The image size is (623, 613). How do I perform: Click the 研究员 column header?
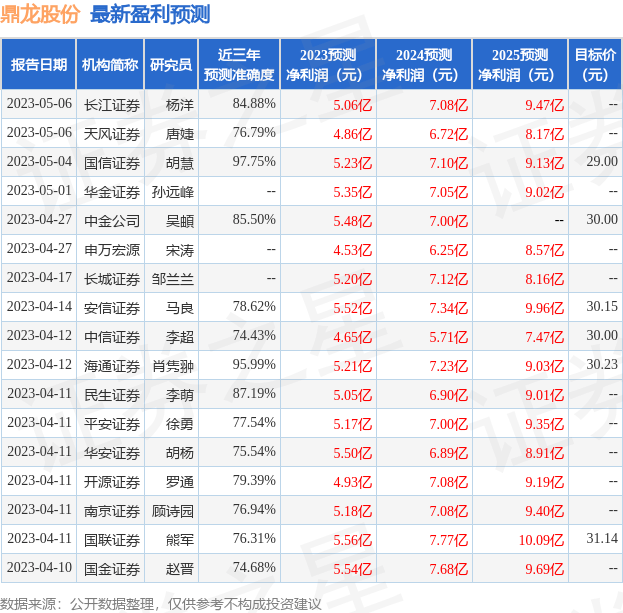point(171,64)
